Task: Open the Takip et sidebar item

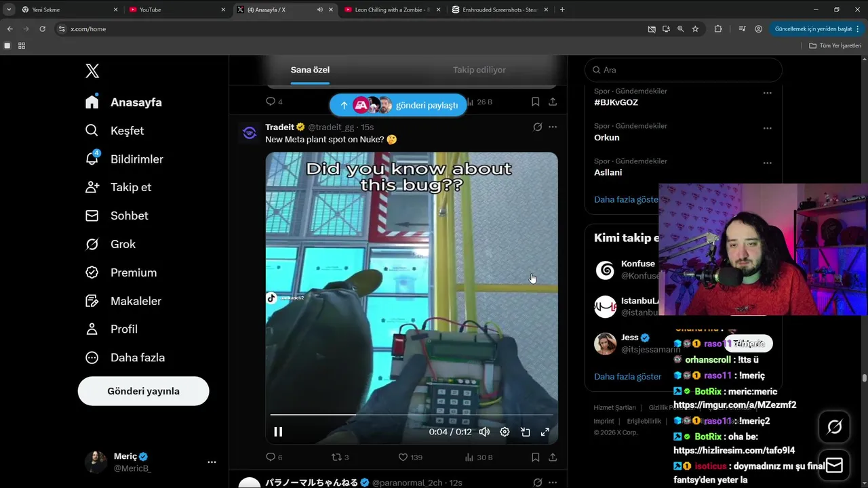Action: pyautogui.click(x=118, y=187)
